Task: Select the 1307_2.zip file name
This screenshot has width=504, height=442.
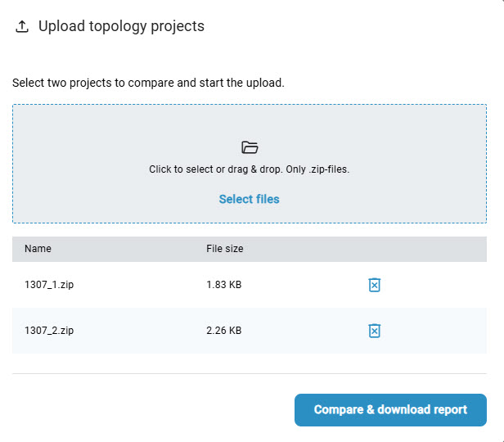Action: coord(49,331)
